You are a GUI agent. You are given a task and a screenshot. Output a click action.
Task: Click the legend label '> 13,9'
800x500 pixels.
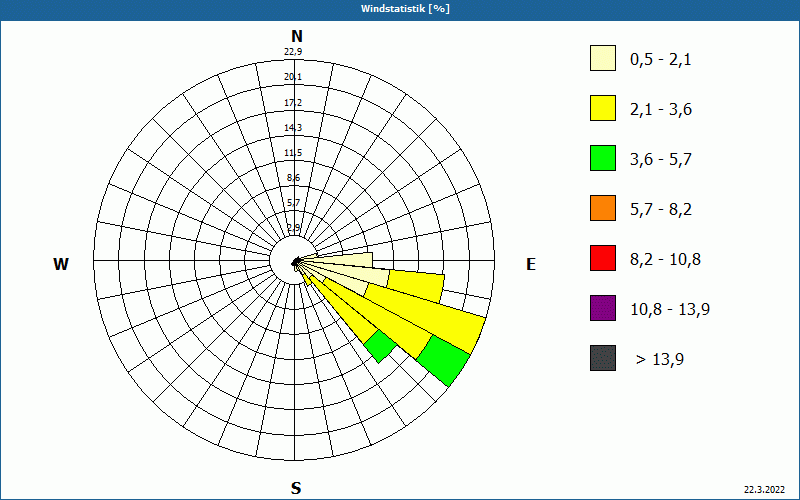pyautogui.click(x=660, y=360)
